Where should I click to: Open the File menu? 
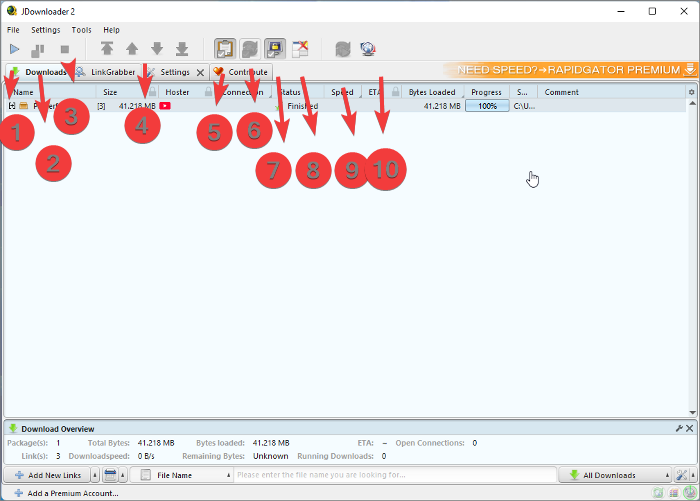[13, 30]
